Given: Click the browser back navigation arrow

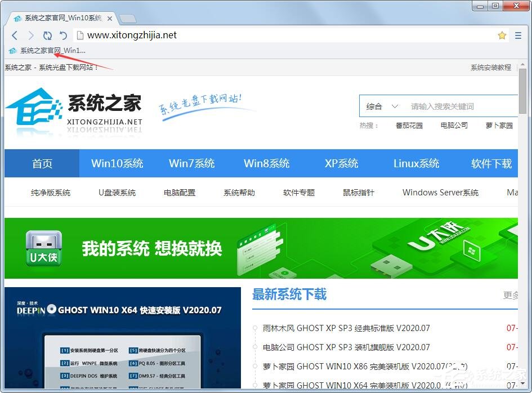Looking at the screenshot, I should click(x=15, y=35).
